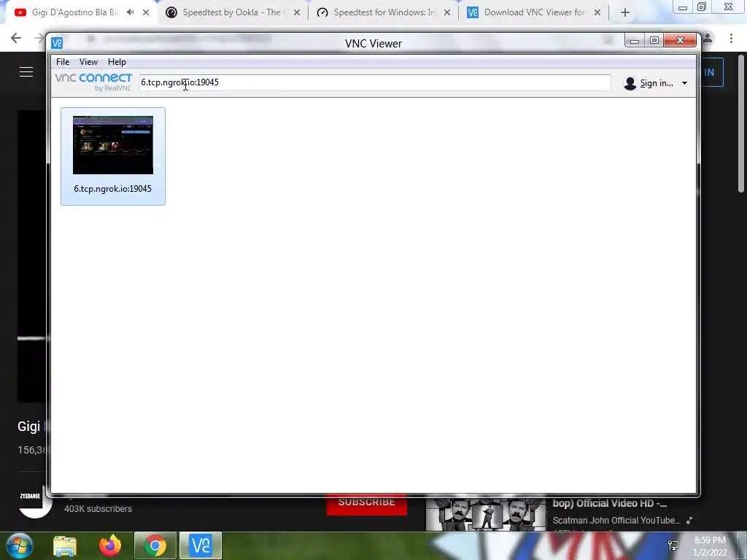This screenshot has width=747, height=560.
Task: Open the taskbar clock showing 8:59 PM
Action: point(710,546)
